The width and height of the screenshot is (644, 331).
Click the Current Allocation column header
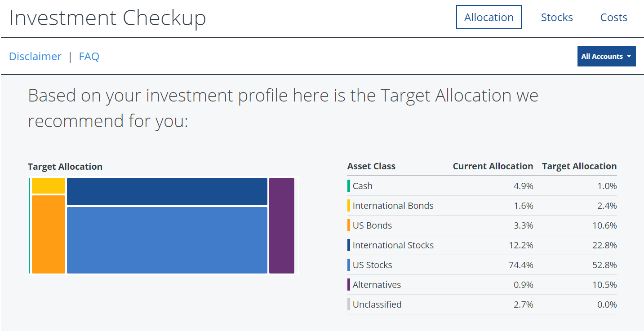tap(493, 166)
